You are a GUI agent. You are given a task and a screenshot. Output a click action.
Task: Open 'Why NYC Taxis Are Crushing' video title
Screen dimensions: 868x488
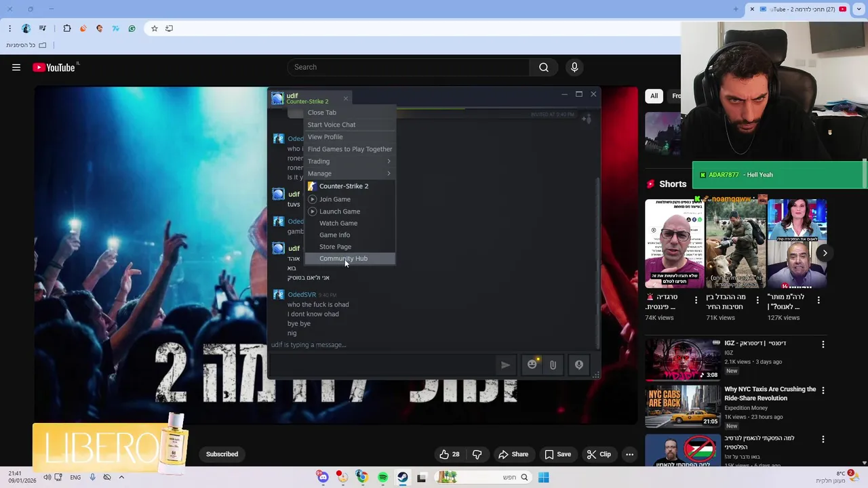pos(770,394)
